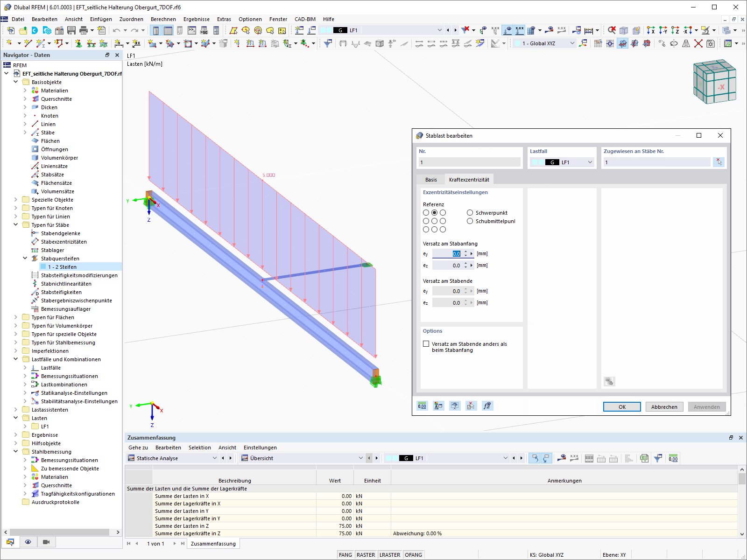747x560 pixels.
Task: Click the light blue color swatch in coordinate system dropdown
Action: [x=517, y=43]
